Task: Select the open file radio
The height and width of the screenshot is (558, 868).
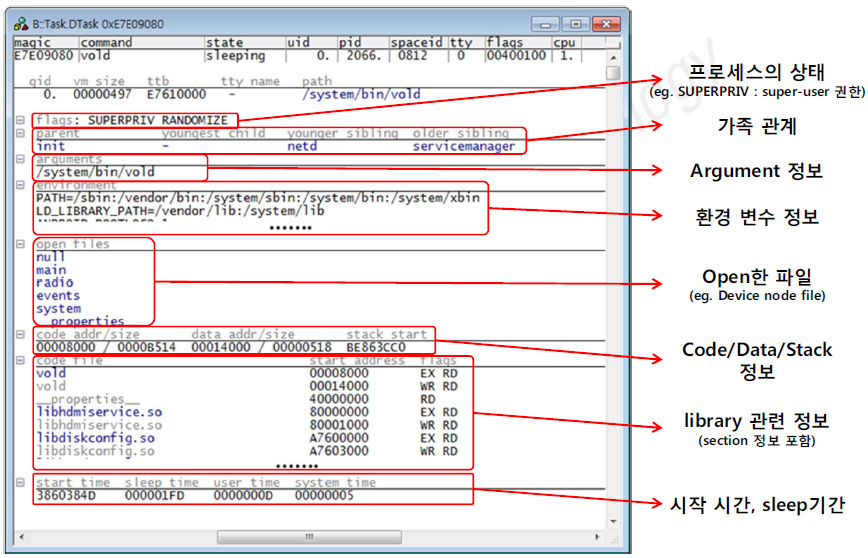Action: (x=54, y=283)
